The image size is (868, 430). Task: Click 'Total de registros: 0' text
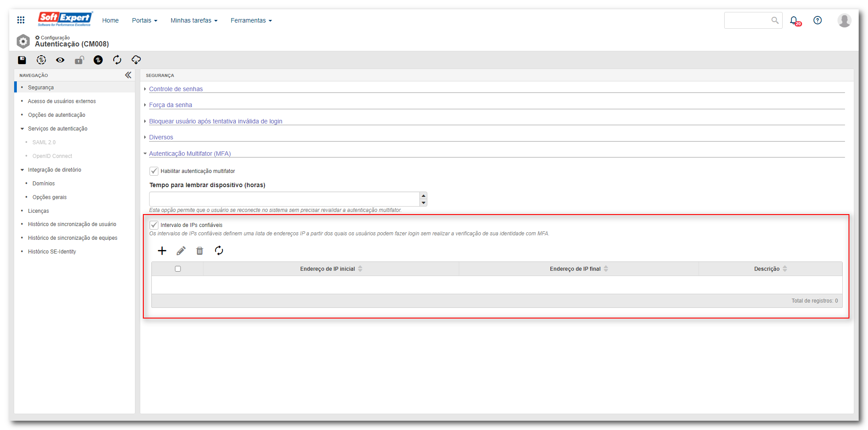pos(814,301)
